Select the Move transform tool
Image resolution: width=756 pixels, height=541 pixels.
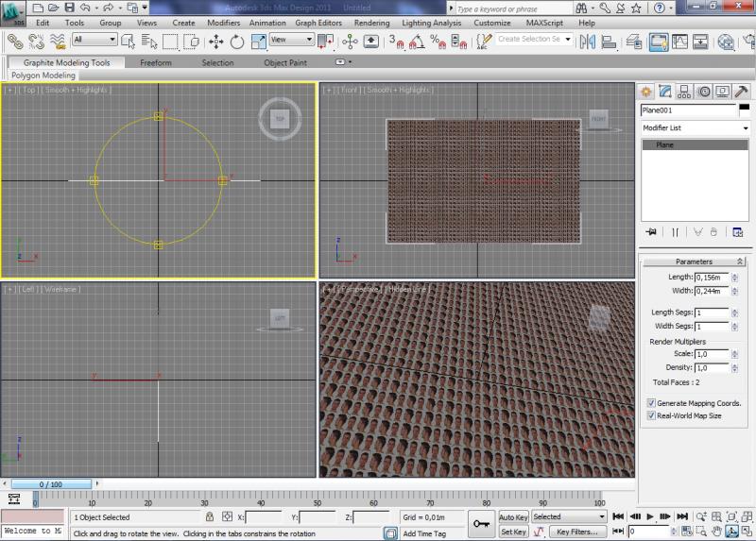click(215, 42)
